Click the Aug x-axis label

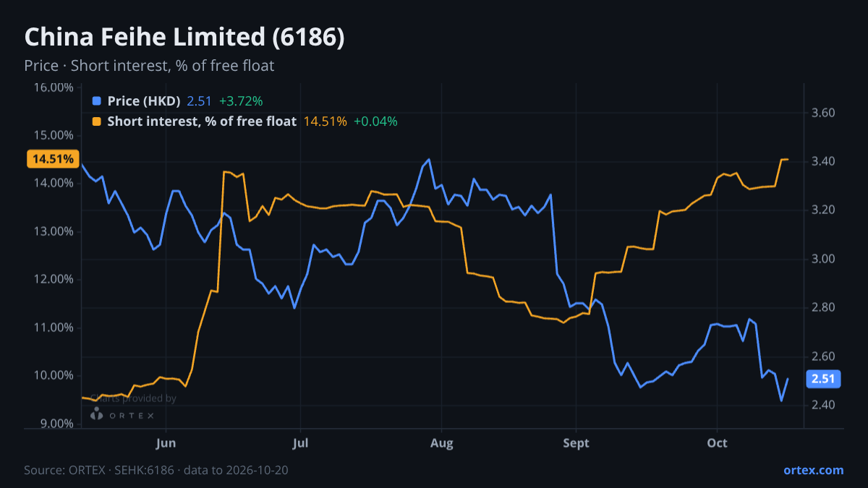(441, 443)
